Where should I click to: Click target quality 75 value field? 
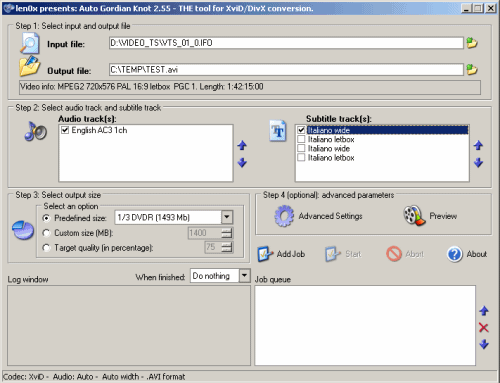point(213,247)
